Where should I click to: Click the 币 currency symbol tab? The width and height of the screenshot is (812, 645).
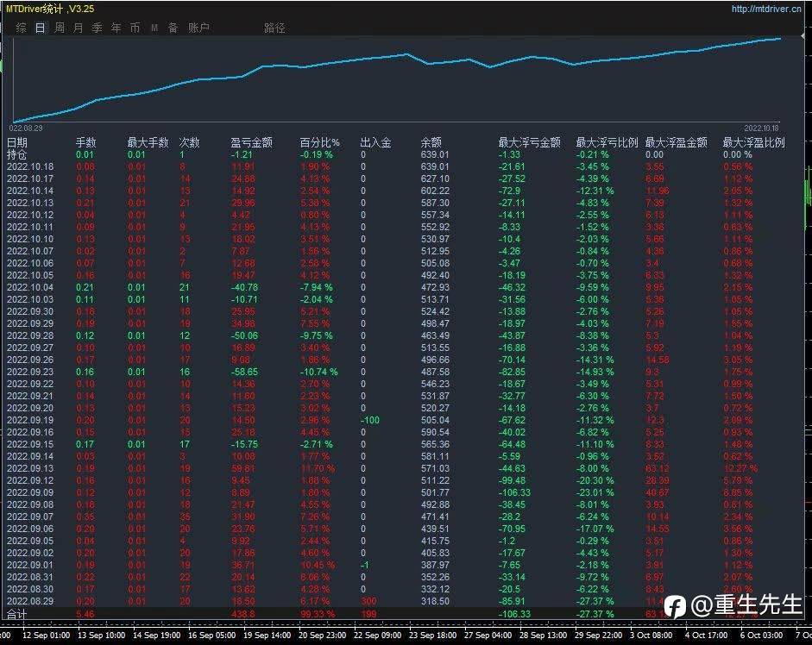click(x=135, y=28)
